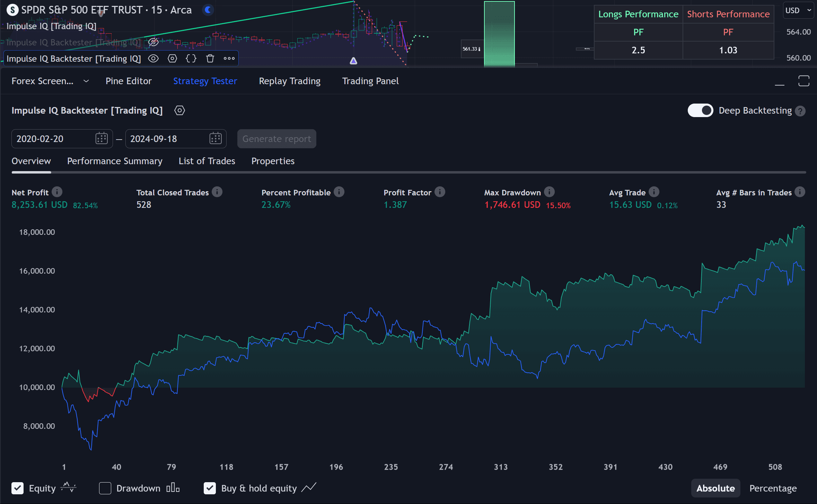Click the Max Drawdown value 1,746.61 USD
Viewport: 817px width, 504px height.
(512, 205)
